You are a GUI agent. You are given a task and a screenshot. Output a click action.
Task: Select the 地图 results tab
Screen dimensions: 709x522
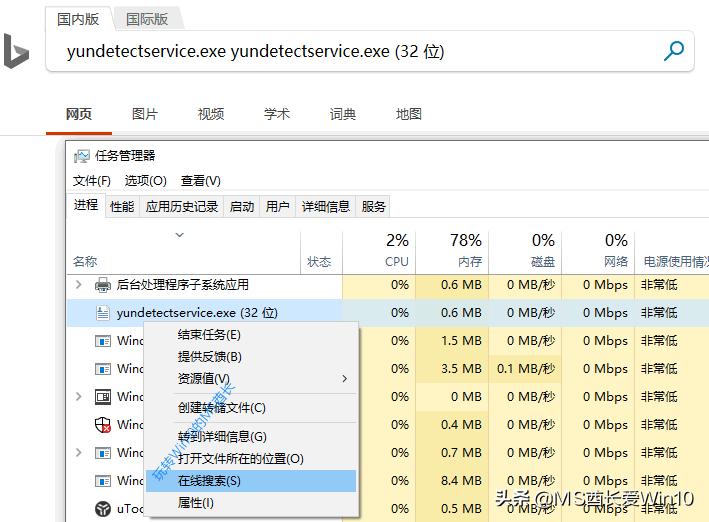coord(409,114)
